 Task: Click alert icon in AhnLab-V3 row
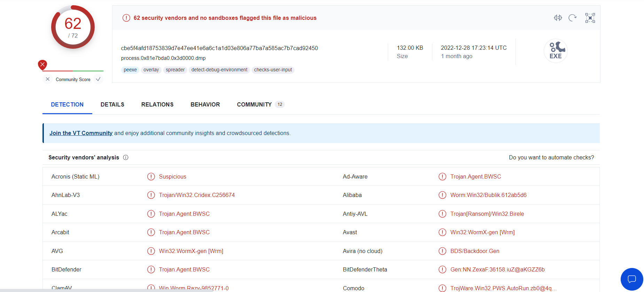pyautogui.click(x=151, y=195)
